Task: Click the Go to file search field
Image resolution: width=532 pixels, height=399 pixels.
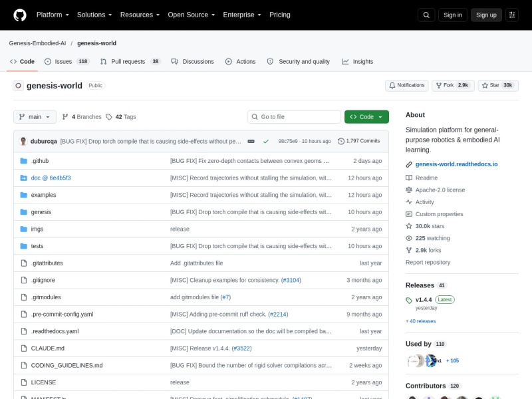Action: click(x=294, y=117)
